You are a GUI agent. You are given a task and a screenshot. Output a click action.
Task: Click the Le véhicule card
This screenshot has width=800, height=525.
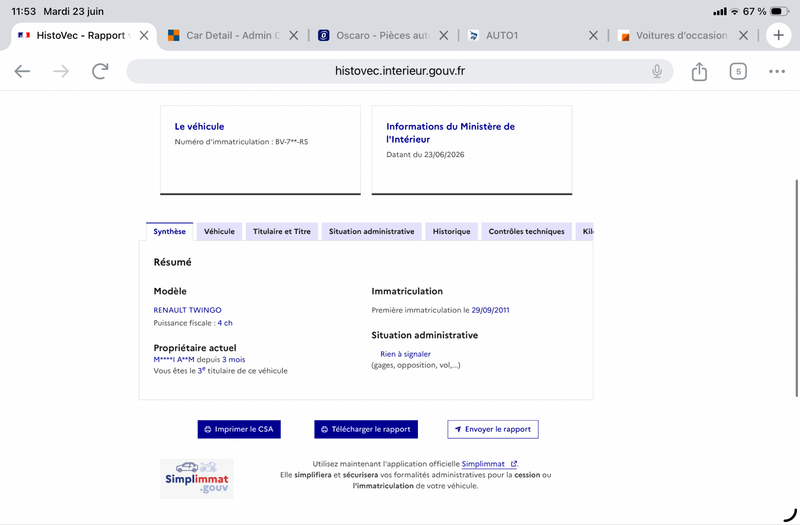click(x=260, y=149)
